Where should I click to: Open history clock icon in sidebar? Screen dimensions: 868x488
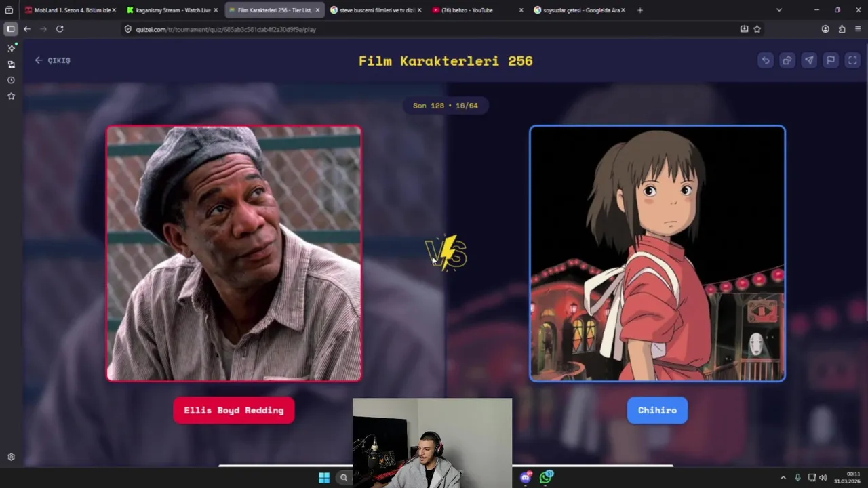[x=11, y=80]
